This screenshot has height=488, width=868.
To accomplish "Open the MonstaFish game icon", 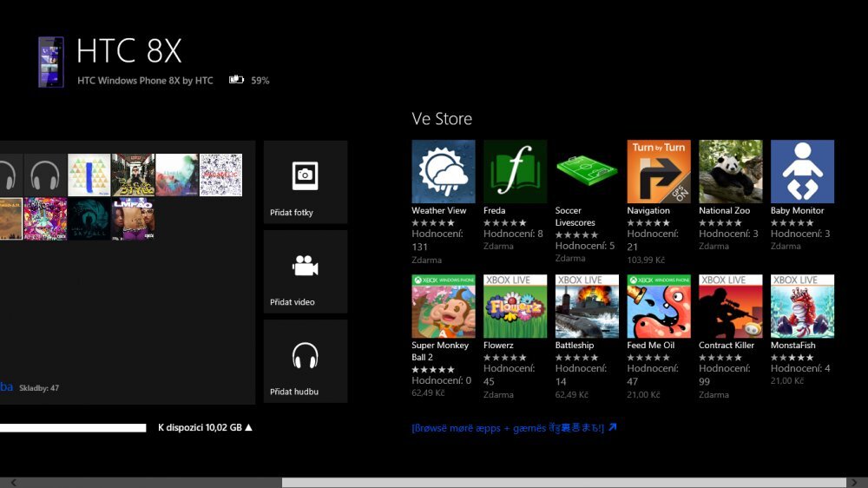I will tap(802, 307).
